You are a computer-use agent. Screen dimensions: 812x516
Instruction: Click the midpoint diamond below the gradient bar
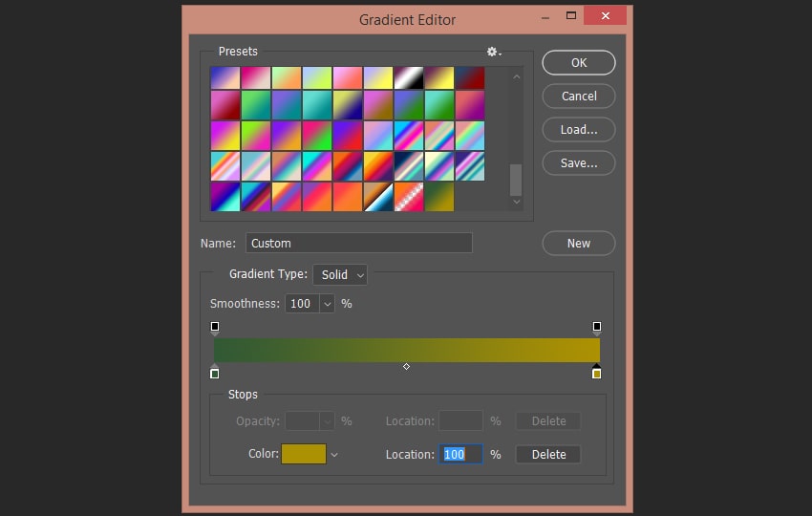tap(407, 366)
